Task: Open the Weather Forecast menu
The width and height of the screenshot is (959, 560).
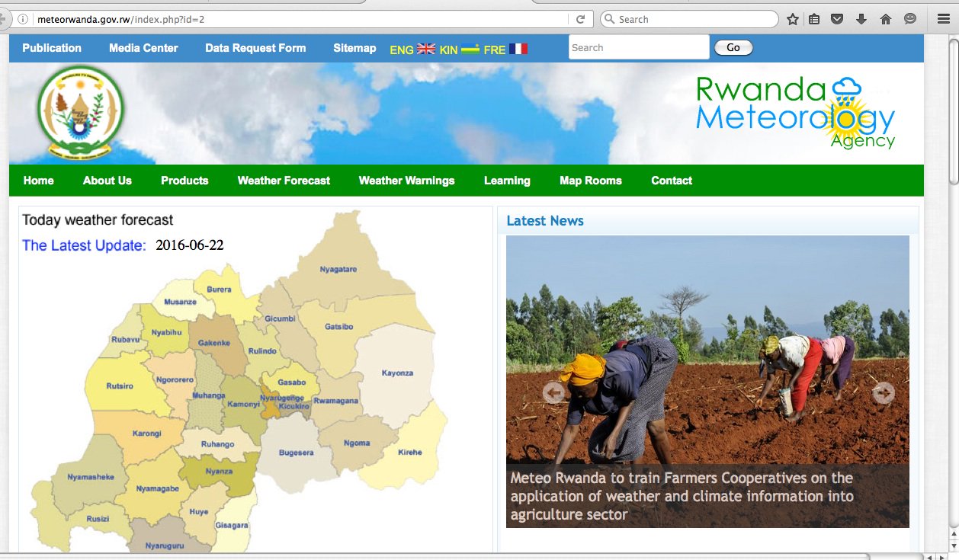Action: [x=283, y=181]
